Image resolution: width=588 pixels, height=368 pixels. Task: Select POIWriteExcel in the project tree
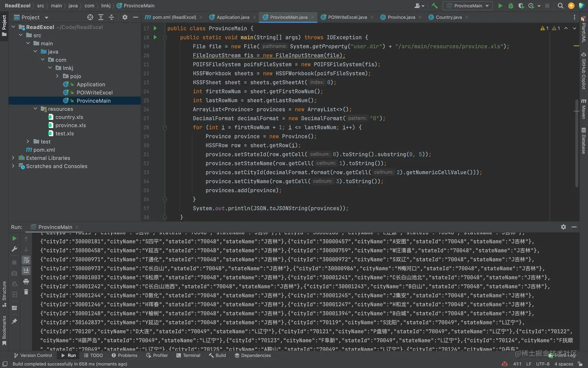pyautogui.click(x=94, y=92)
